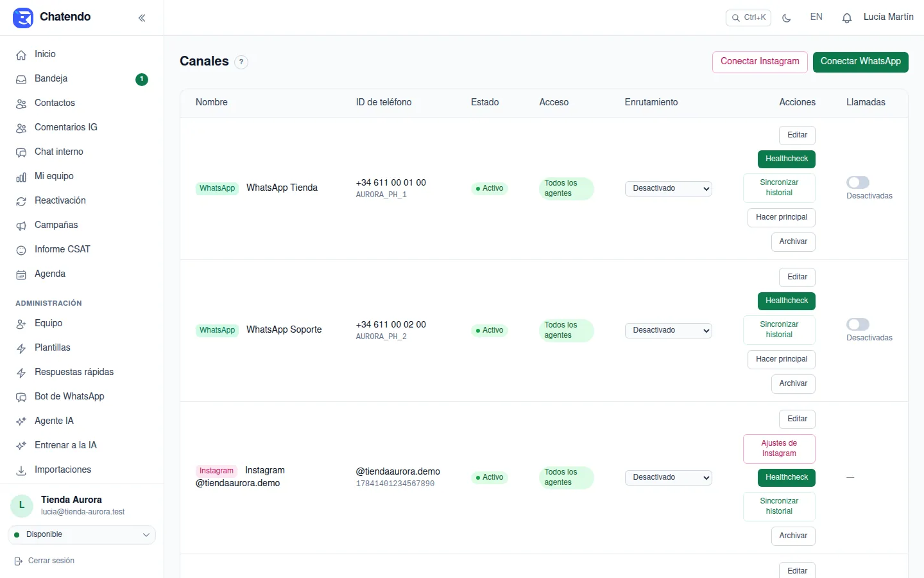Click the help question mark beside Canales
The width and height of the screenshot is (924, 578).
[241, 62]
